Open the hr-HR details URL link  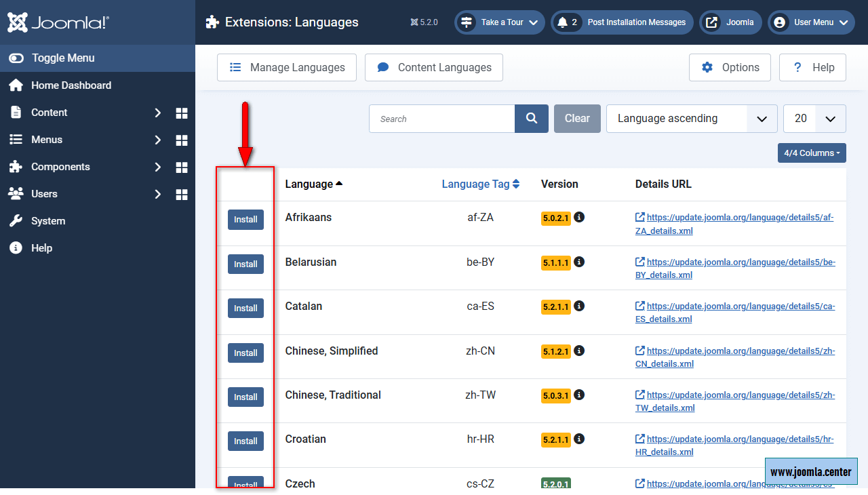pos(735,446)
